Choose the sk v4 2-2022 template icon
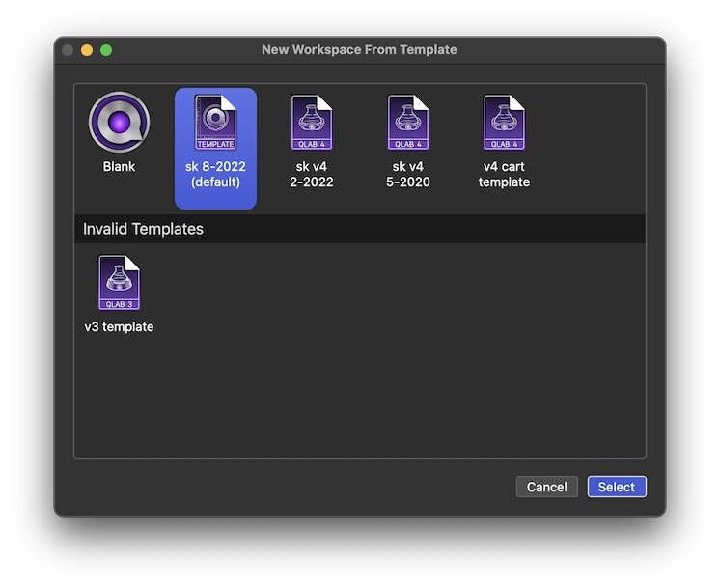 click(x=312, y=123)
